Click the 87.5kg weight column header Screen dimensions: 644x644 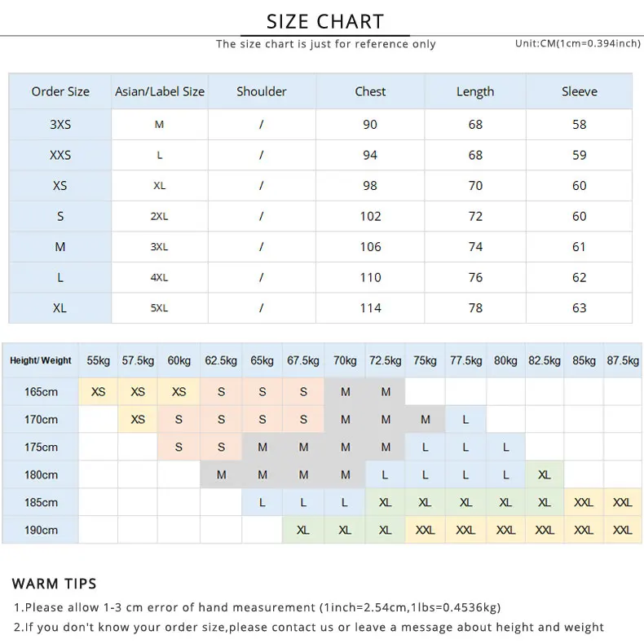(623, 360)
